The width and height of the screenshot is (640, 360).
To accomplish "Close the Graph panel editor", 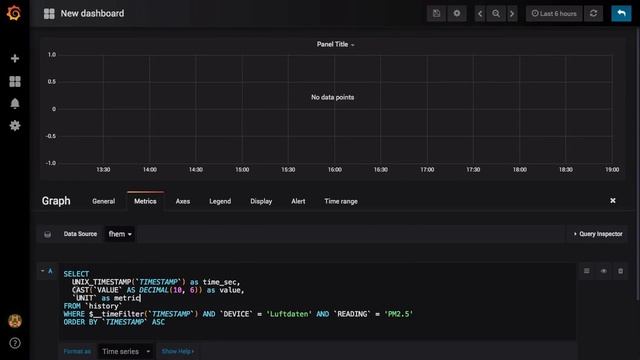I will click(x=613, y=200).
